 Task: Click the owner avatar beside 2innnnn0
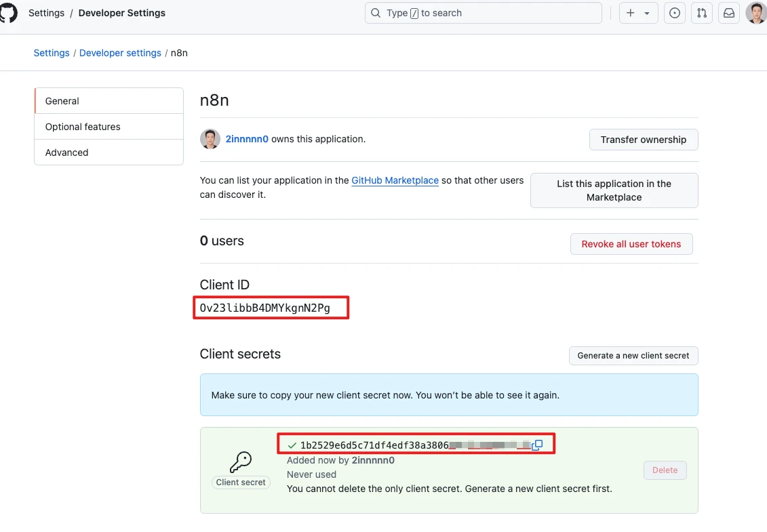(x=210, y=139)
